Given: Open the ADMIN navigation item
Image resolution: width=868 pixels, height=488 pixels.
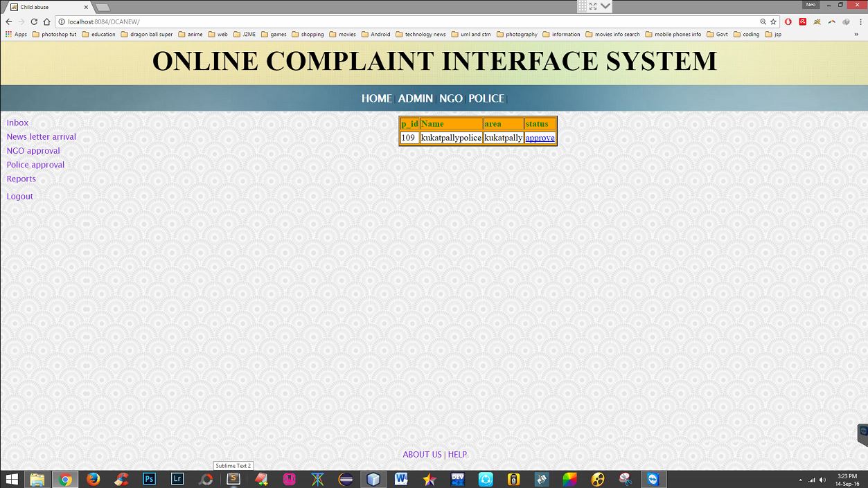Looking at the screenshot, I should (416, 98).
